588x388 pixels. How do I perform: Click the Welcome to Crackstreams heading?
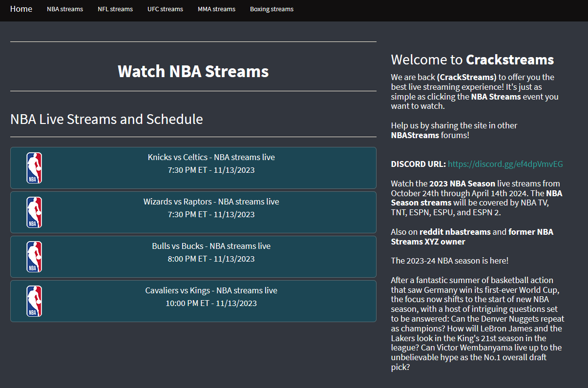(x=472, y=60)
